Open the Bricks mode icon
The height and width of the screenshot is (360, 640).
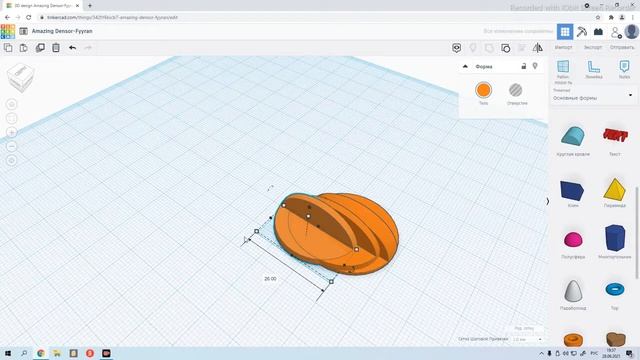tap(598, 32)
